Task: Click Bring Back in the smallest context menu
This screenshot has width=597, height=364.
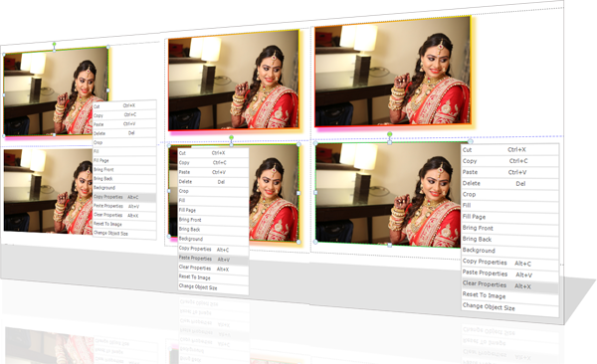Action: 124,179
